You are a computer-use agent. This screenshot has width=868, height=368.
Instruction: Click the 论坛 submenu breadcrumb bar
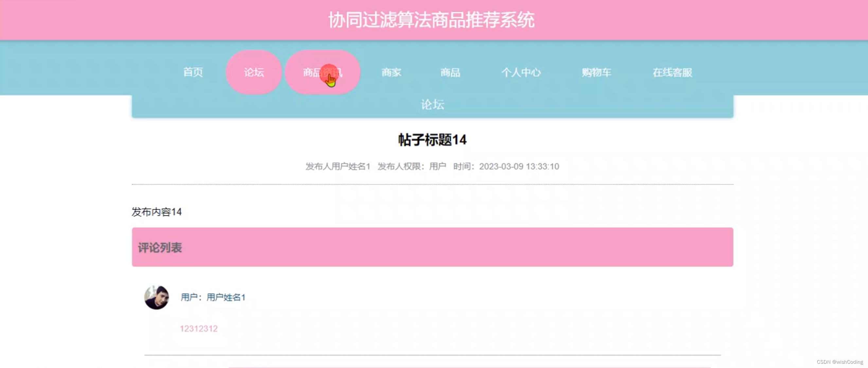click(x=433, y=104)
